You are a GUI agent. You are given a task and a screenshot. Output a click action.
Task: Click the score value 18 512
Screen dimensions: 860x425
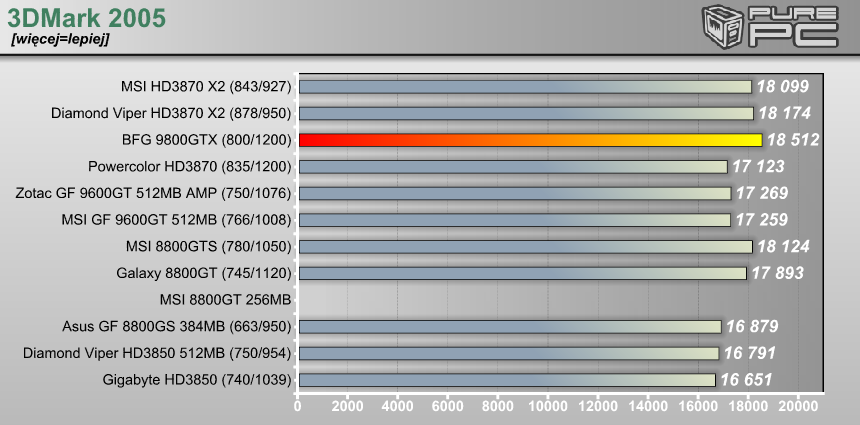[793, 140]
